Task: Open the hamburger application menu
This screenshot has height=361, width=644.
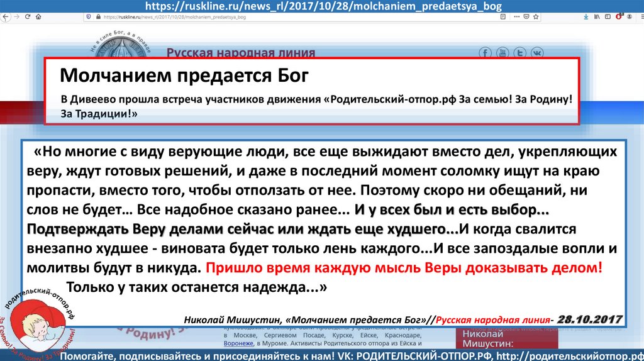Action: click(x=641, y=17)
